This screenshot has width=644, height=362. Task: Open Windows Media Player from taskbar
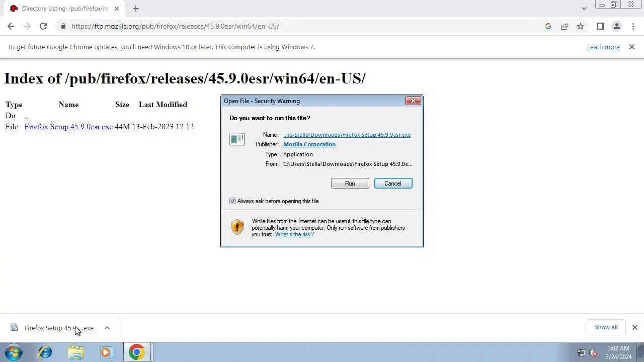(x=106, y=352)
